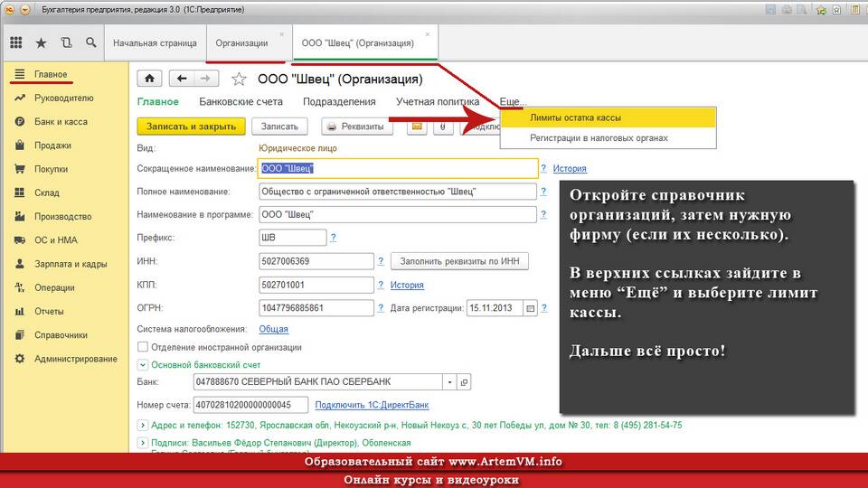Click the help question mark beside ИНН
Viewport: 868px width, 488px height.
[381, 261]
